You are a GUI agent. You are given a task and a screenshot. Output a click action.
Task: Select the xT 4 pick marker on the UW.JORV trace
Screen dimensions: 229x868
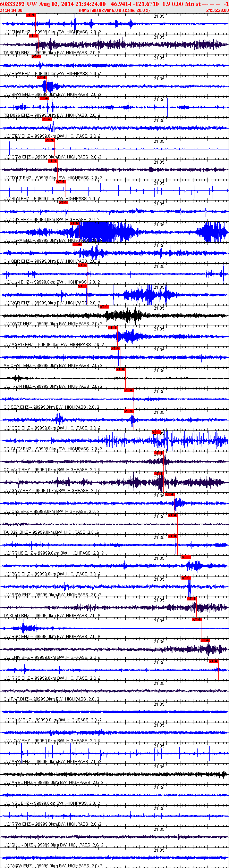coord(75,223)
